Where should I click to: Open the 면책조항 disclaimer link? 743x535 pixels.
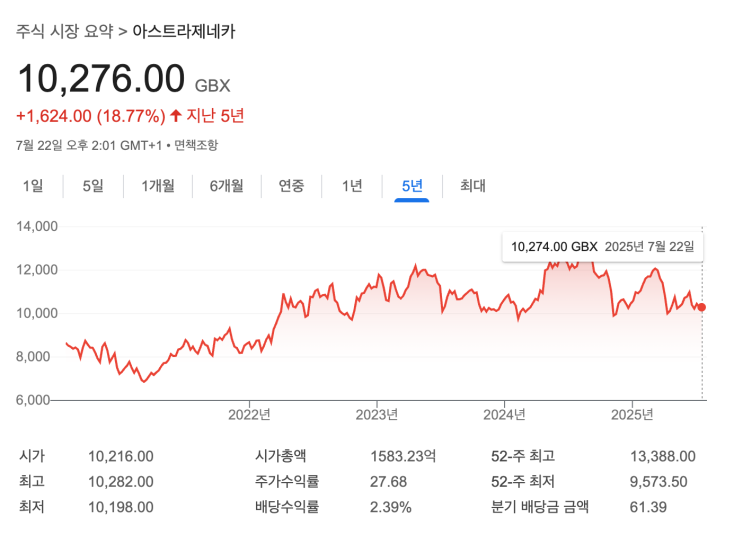[196, 145]
